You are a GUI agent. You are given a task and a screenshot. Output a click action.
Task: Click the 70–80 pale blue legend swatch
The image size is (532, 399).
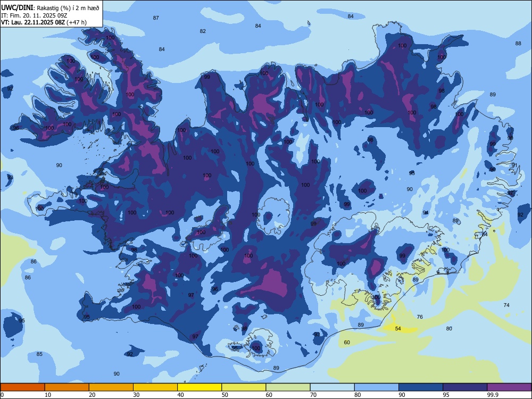[x=332, y=387]
